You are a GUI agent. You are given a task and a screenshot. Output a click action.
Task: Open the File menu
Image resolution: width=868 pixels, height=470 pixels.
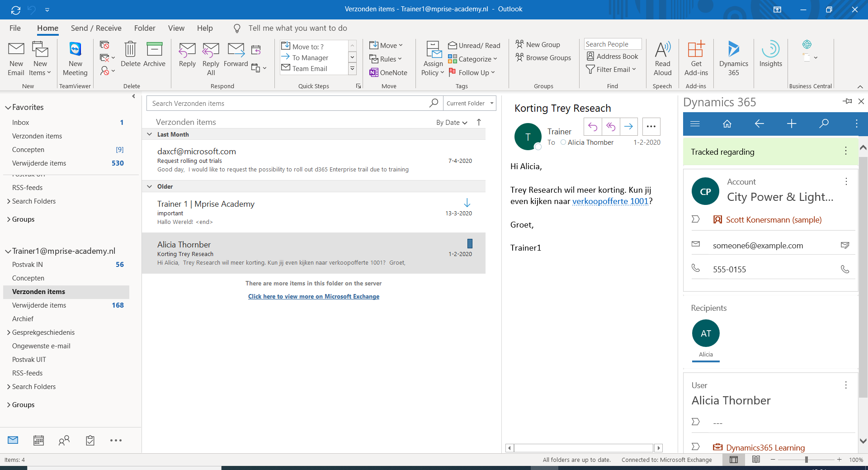15,28
